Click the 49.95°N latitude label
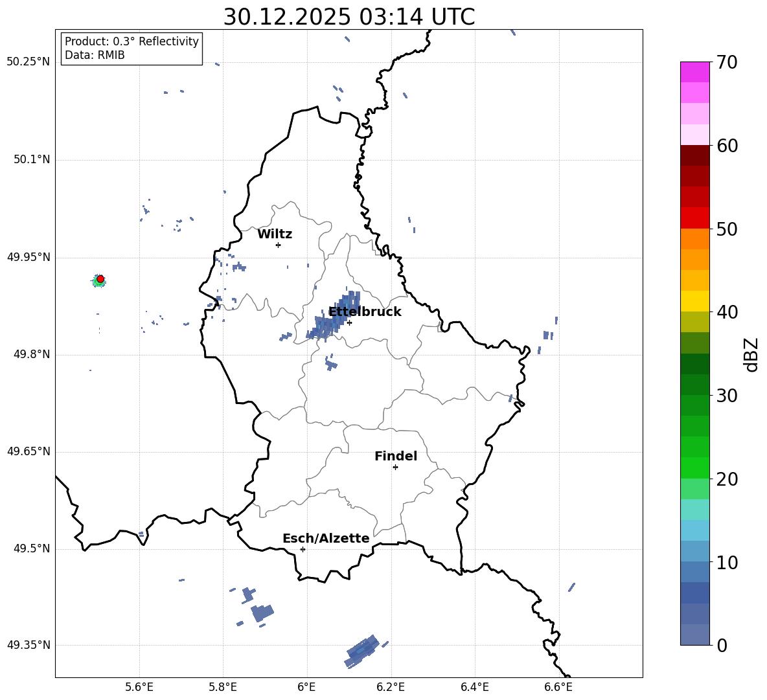Viewport: 767px width, 700px height. [x=29, y=258]
